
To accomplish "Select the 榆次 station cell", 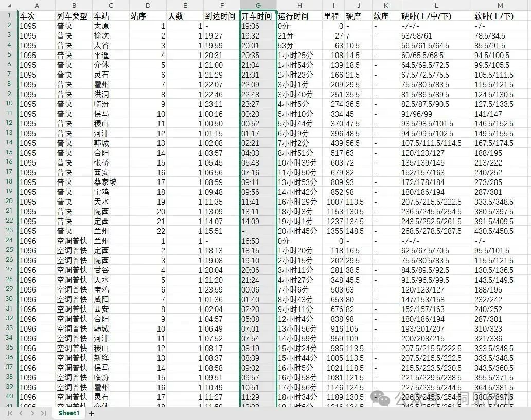I will click(x=111, y=36).
